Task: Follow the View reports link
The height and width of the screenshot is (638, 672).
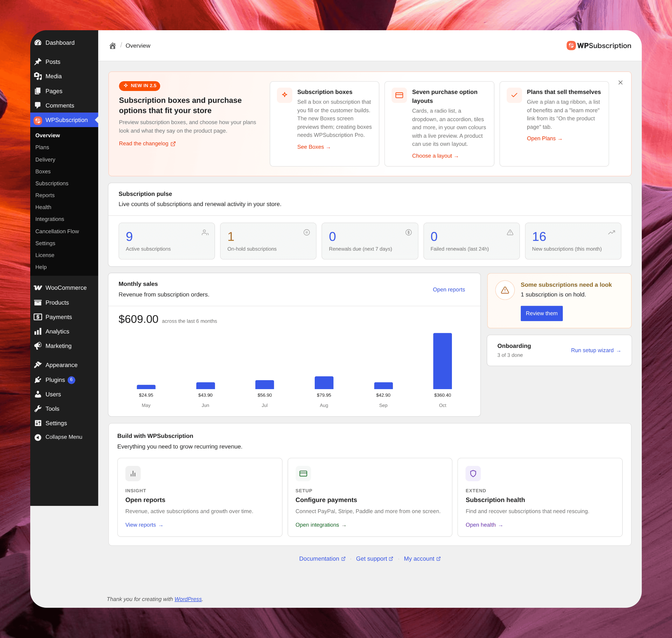Action: coord(144,525)
